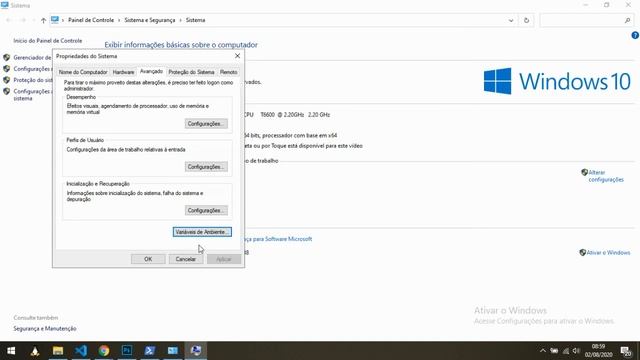
Task: Click shield icon beside Configurações remotas
Action: pos(6,69)
